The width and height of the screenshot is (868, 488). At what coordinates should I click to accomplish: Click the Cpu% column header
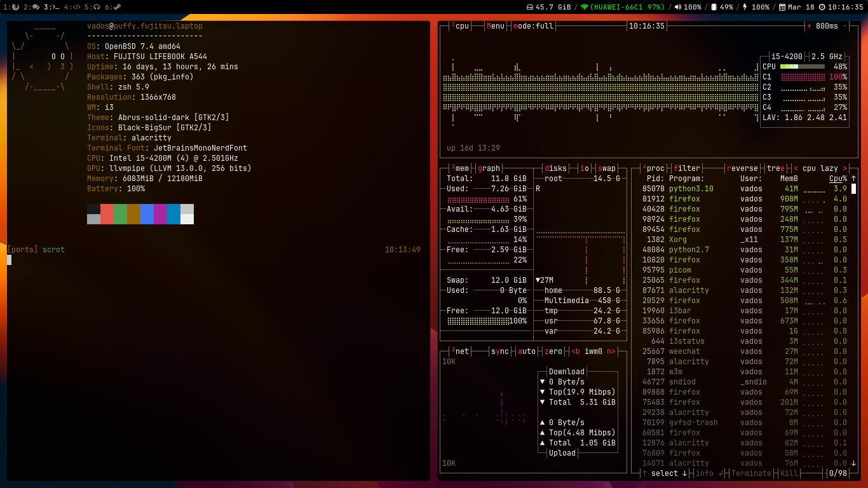[x=838, y=179]
